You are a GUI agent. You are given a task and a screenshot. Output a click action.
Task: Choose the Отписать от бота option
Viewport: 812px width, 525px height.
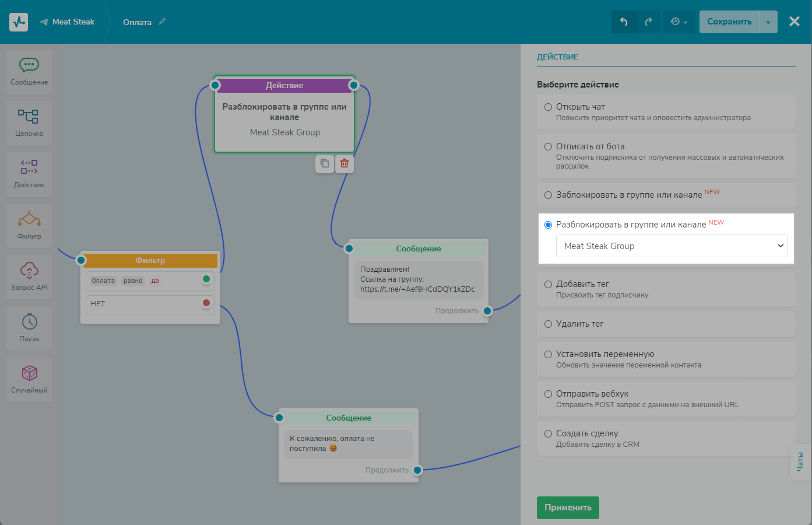pyautogui.click(x=548, y=146)
